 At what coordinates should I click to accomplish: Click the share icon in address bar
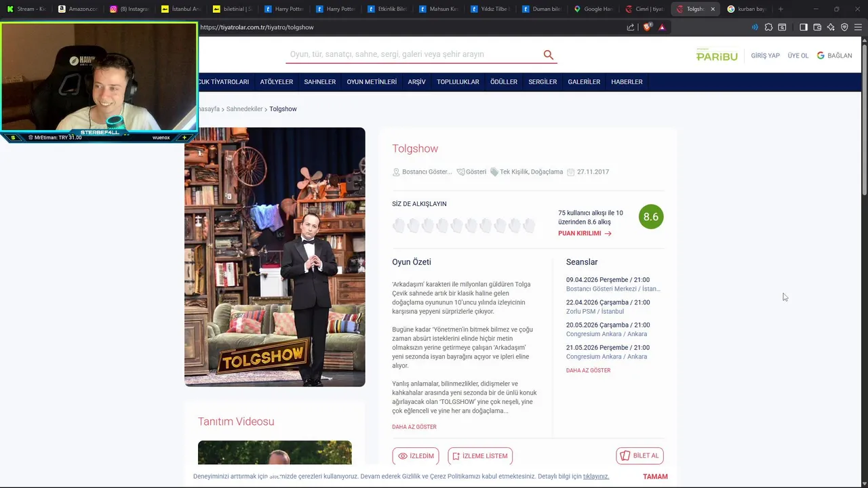click(631, 27)
